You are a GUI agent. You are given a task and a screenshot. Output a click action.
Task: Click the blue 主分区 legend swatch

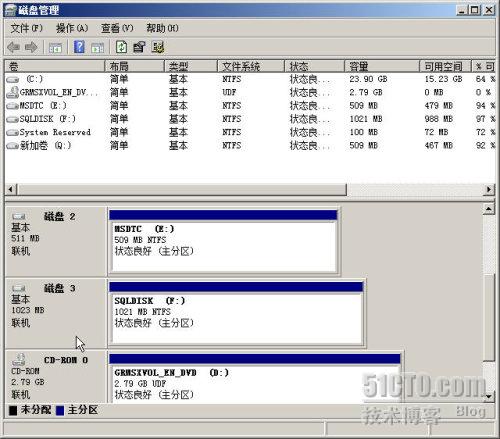coord(60,411)
